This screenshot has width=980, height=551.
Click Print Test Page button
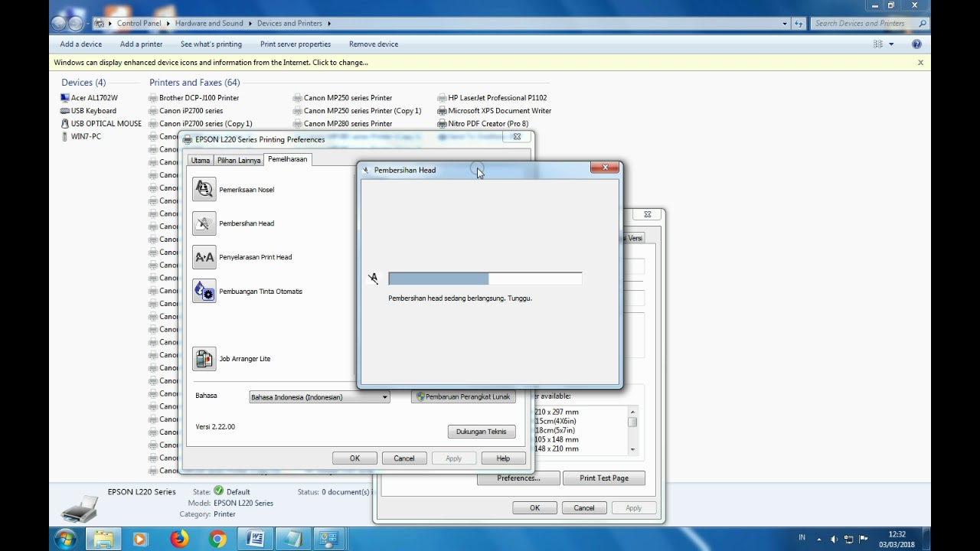click(x=604, y=478)
